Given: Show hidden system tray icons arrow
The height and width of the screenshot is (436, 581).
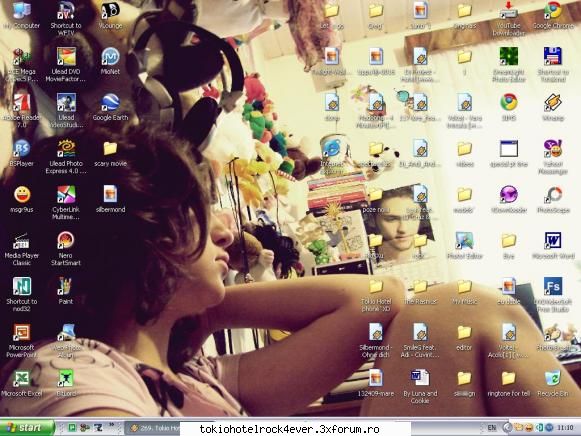Looking at the screenshot, I should 507,428.
